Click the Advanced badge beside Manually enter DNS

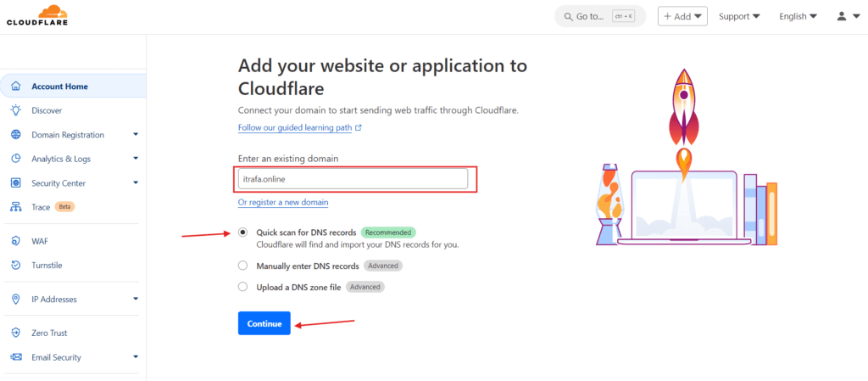pos(383,266)
